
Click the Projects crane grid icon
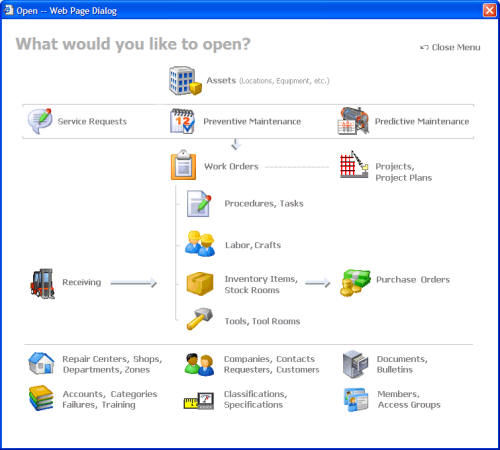(x=354, y=164)
